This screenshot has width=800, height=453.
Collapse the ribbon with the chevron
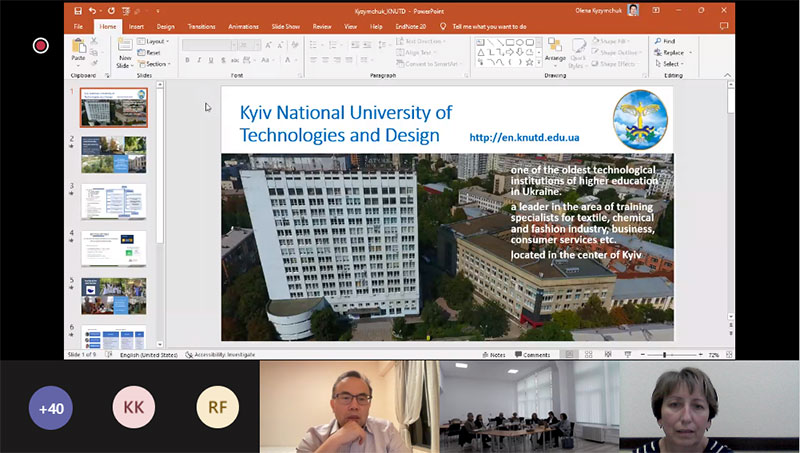727,75
